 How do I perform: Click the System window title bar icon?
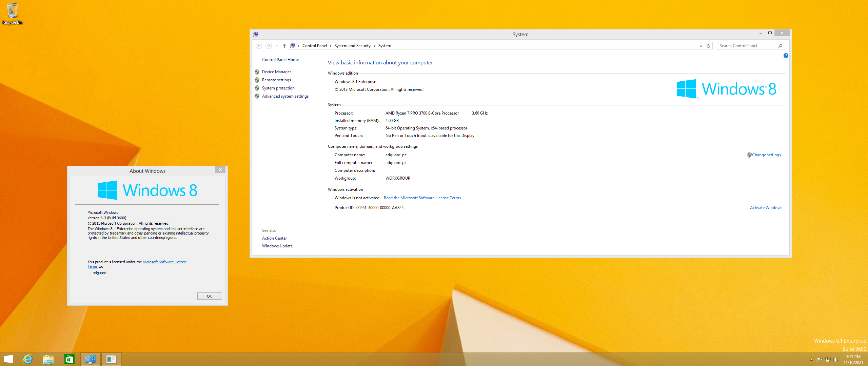tap(256, 34)
